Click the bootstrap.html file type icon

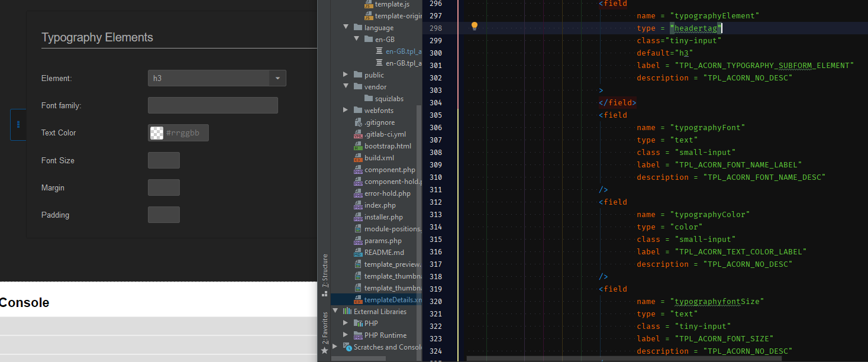coord(358,146)
